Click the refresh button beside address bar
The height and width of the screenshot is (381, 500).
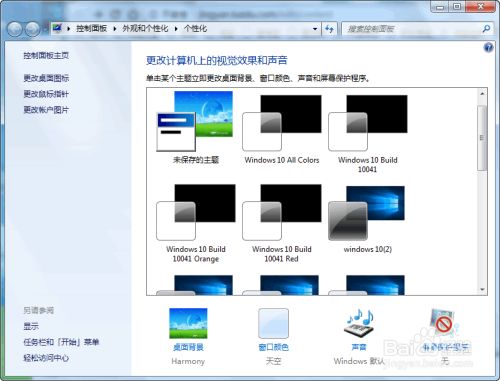click(x=329, y=29)
